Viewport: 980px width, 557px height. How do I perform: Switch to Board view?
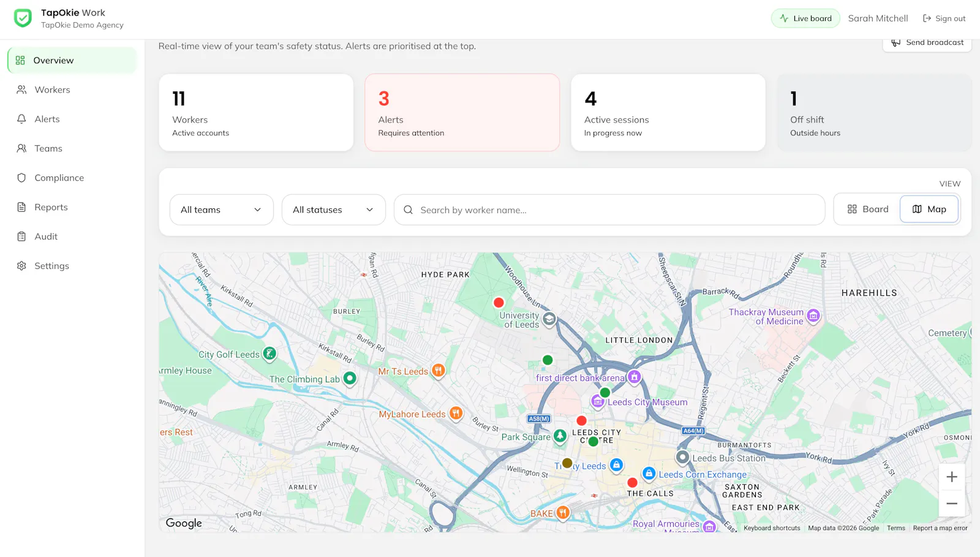click(x=867, y=209)
